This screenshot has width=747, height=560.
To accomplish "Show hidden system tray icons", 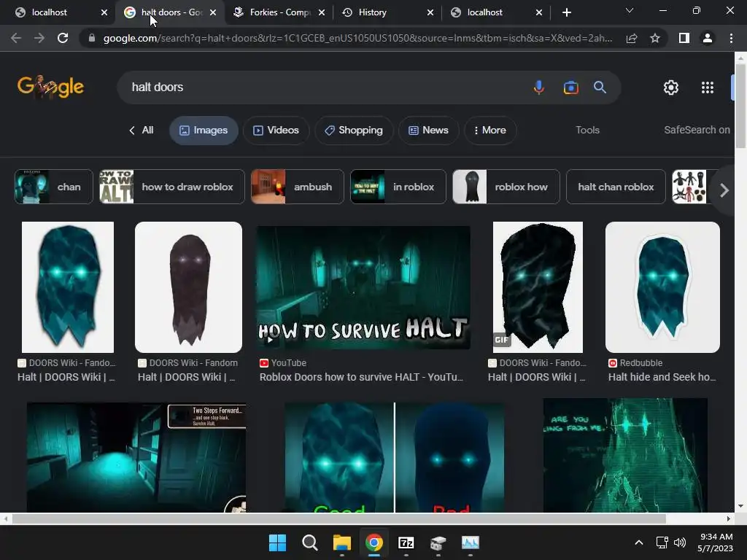I will [x=639, y=542].
